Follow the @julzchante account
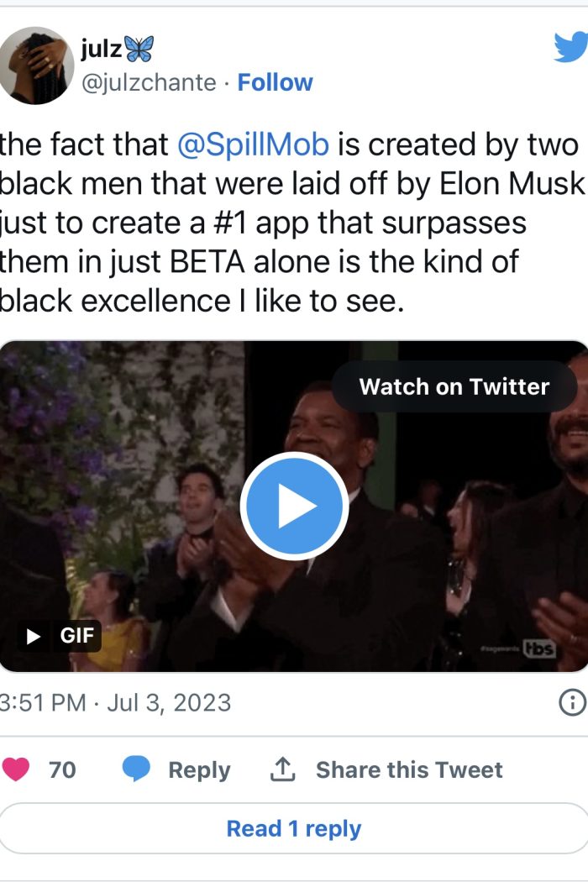 pyautogui.click(x=275, y=82)
